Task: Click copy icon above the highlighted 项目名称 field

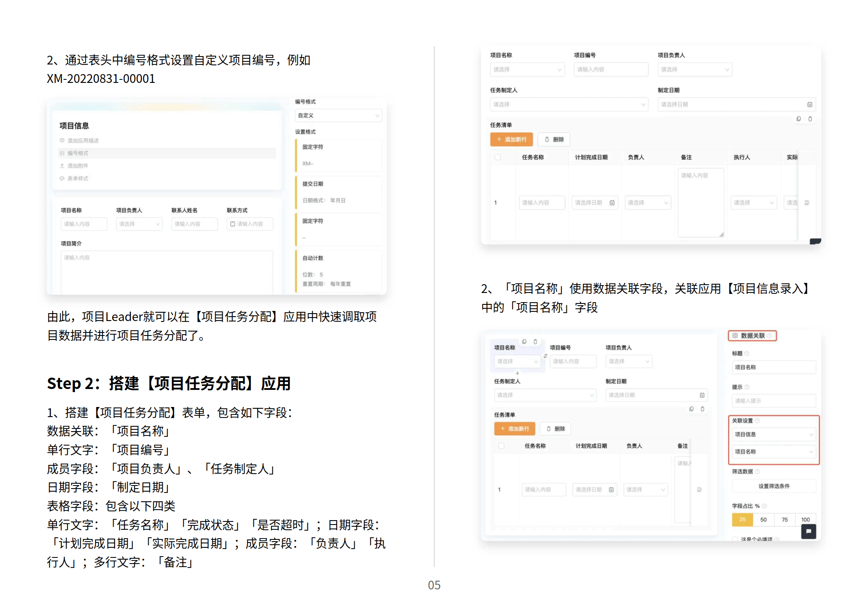Action: point(524,342)
